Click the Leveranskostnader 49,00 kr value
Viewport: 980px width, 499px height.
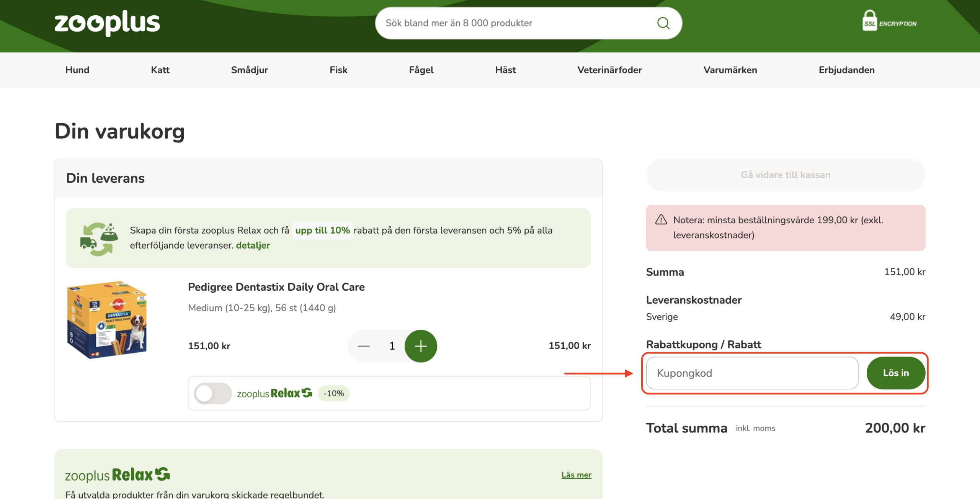[x=907, y=317]
